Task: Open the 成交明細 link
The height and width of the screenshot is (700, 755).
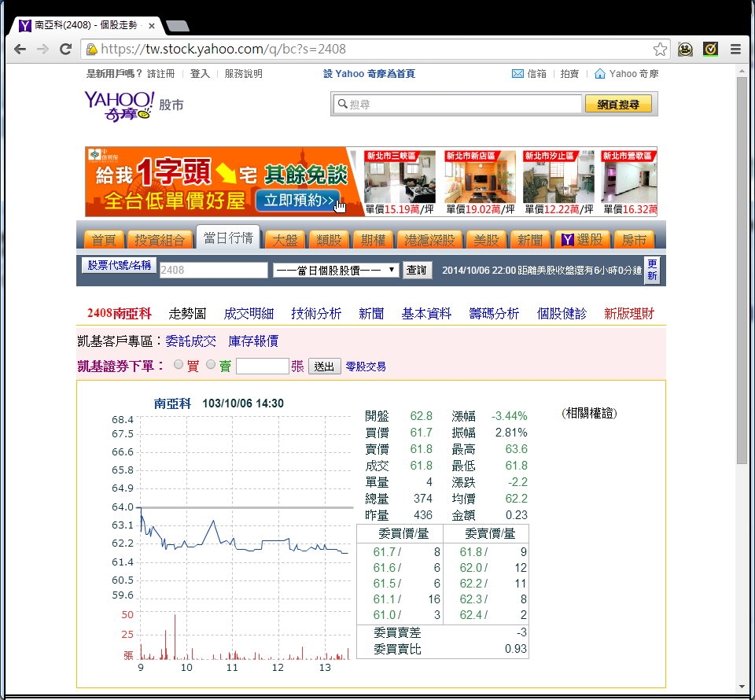Action: tap(249, 314)
